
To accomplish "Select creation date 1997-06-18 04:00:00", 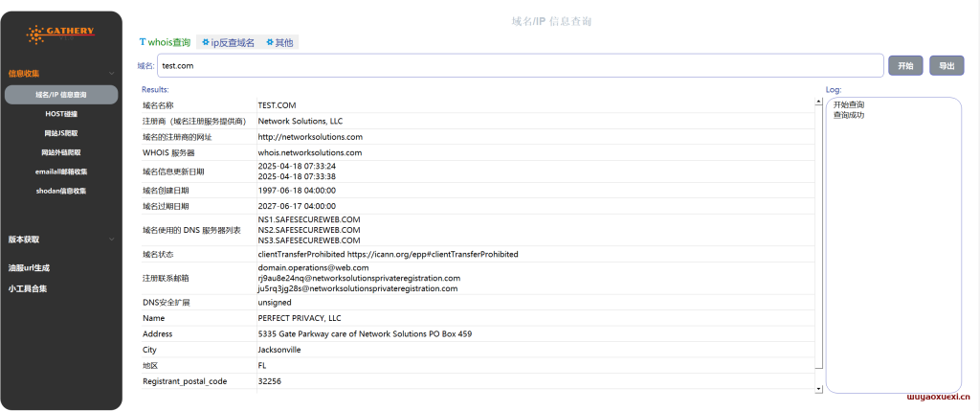I will pos(297,191).
